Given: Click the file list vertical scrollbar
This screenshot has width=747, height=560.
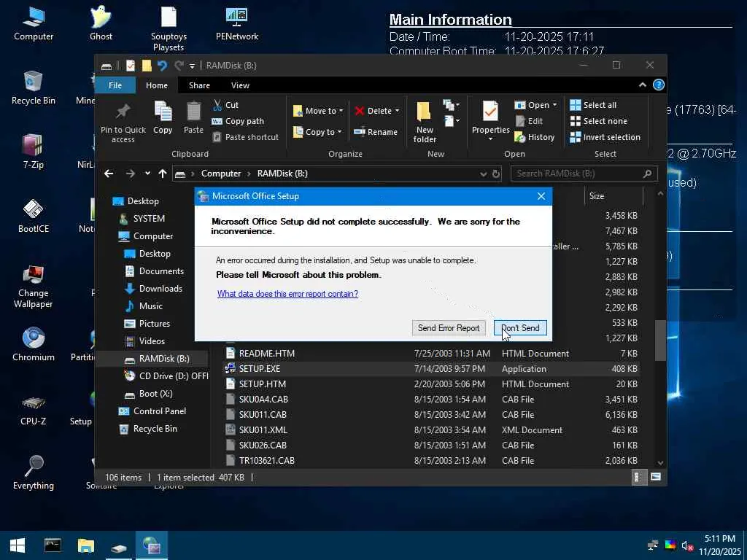Looking at the screenshot, I should coord(660,341).
